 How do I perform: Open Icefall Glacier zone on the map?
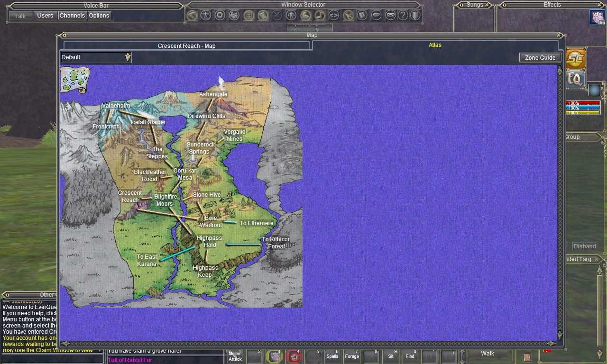click(148, 122)
